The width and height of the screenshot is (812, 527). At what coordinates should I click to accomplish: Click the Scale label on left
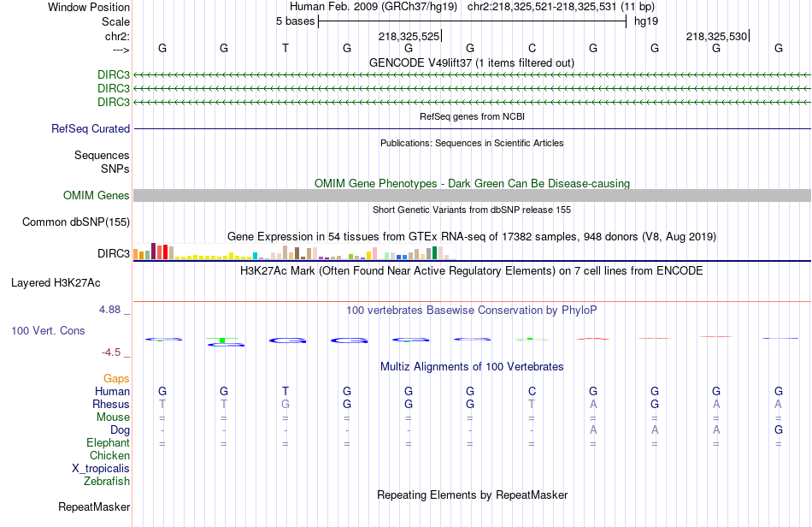pos(115,21)
